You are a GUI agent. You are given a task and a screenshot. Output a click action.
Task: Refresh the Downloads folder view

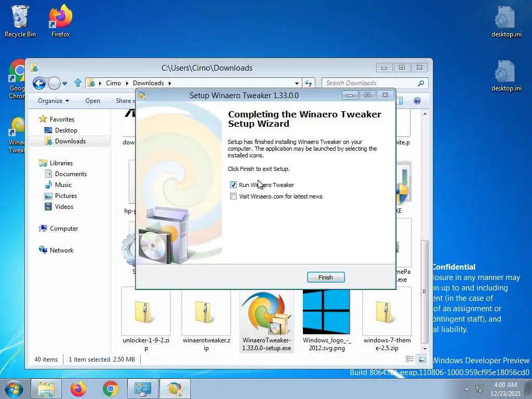click(x=308, y=83)
